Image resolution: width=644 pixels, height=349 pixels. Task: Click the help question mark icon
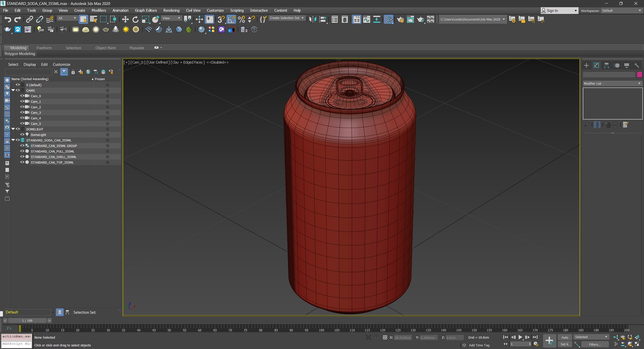254,30
